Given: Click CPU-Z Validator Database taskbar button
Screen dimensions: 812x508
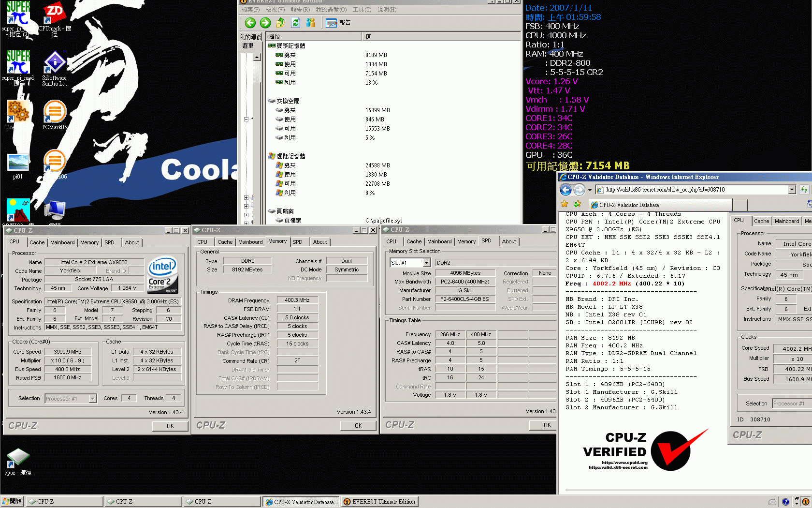Looking at the screenshot, I should pos(301,502).
